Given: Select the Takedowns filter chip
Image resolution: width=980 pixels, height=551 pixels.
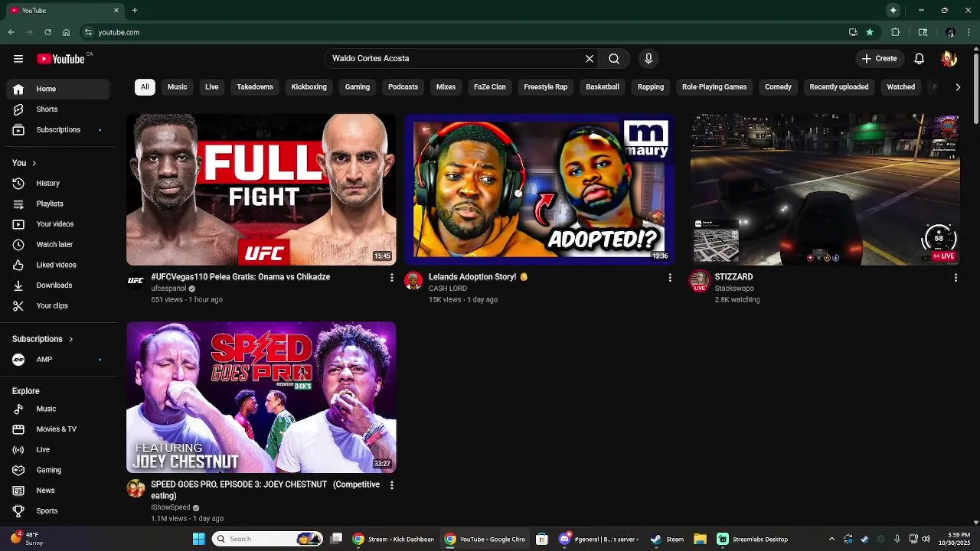Looking at the screenshot, I should click(255, 87).
